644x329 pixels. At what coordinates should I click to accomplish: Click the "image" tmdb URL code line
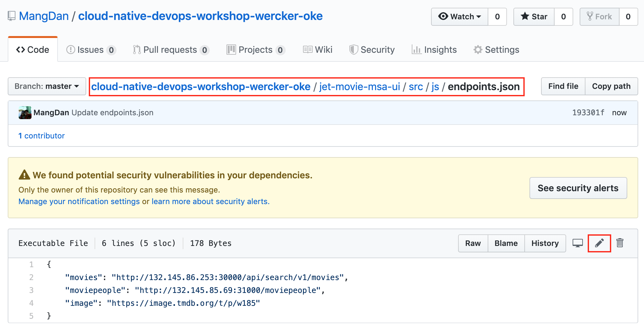(x=162, y=303)
